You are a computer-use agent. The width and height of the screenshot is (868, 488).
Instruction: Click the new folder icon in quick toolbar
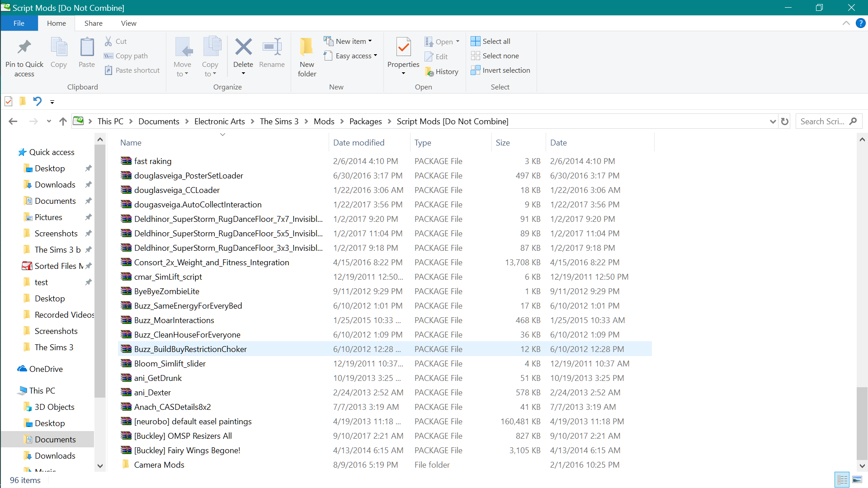(23, 101)
